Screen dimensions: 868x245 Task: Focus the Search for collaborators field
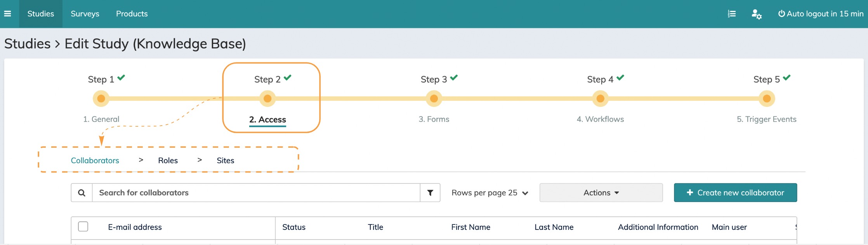pos(255,193)
